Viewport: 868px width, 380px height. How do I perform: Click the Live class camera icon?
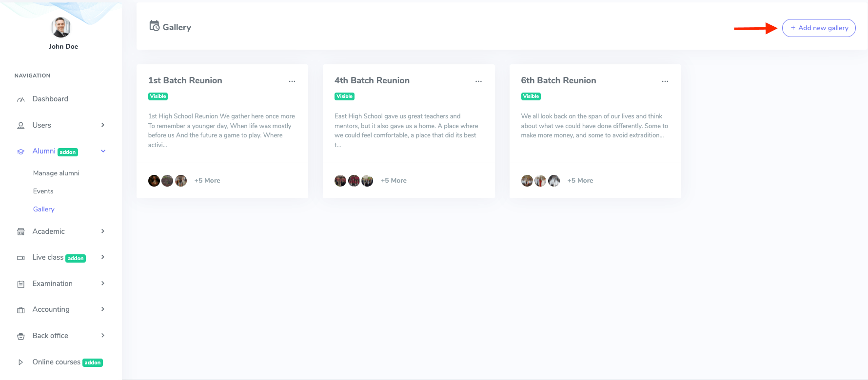pyautogui.click(x=21, y=258)
